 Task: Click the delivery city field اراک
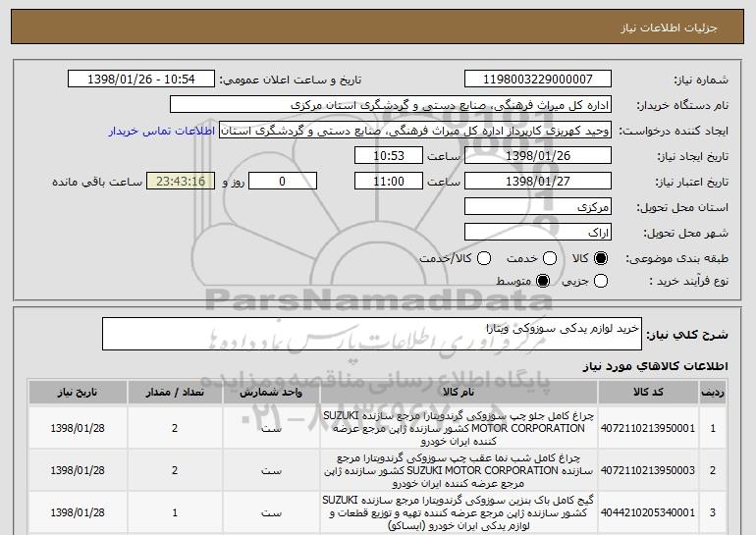[x=538, y=233]
